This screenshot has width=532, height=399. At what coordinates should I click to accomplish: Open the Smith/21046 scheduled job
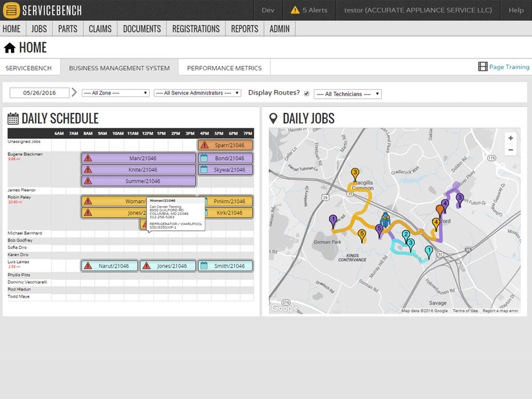click(225, 266)
